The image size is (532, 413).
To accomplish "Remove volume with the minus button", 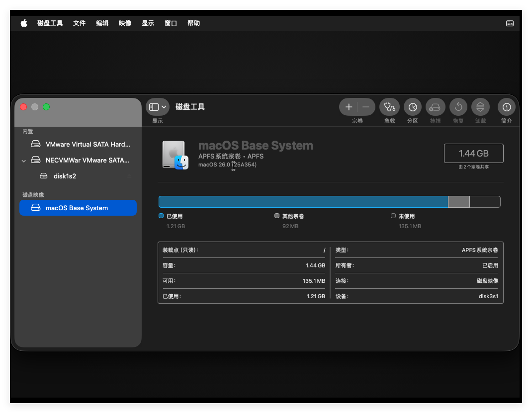I will point(366,107).
